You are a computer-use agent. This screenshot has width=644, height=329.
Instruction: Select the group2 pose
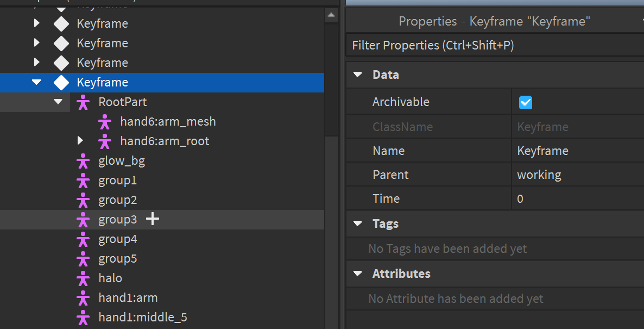[117, 200]
